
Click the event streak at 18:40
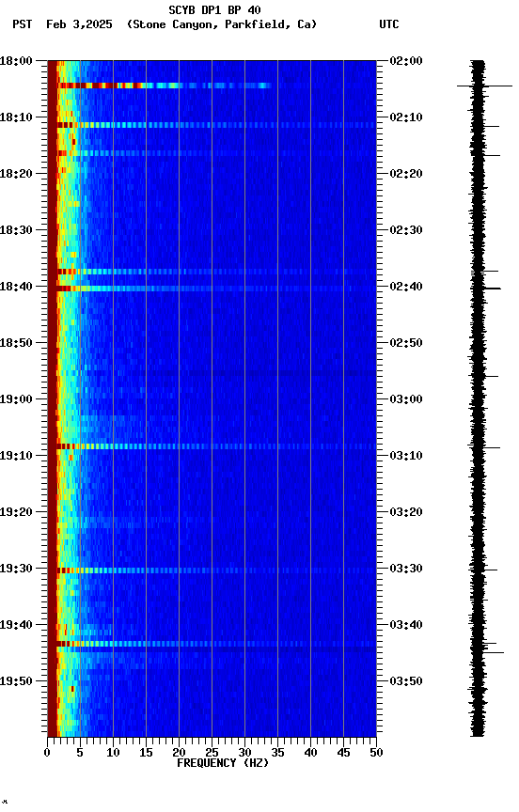coord(216,289)
